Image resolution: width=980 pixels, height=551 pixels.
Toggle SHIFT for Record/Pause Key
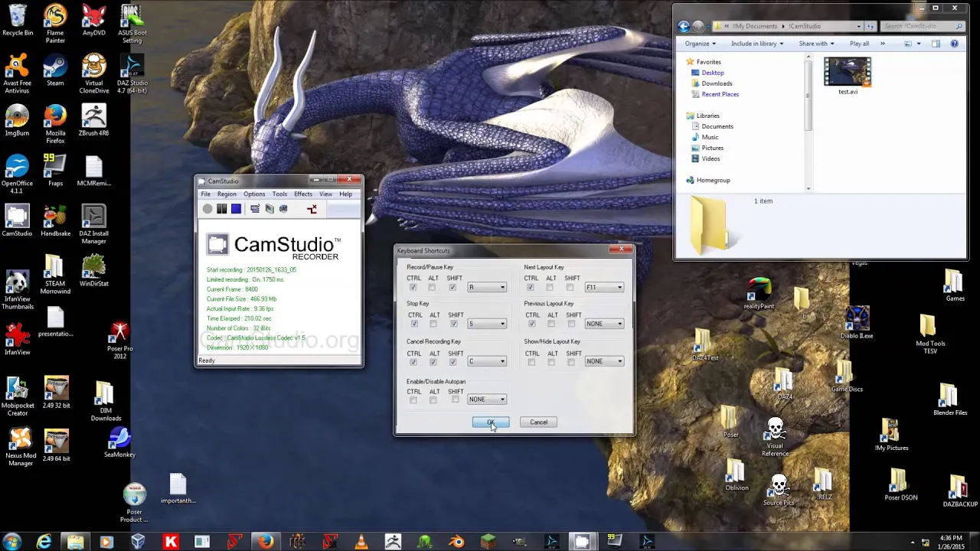452,288
